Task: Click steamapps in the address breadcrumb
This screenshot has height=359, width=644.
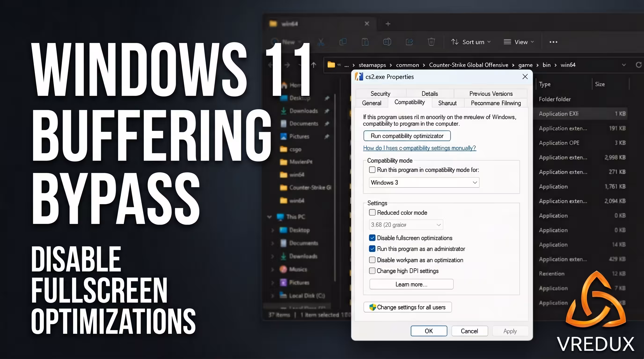Action: point(372,65)
